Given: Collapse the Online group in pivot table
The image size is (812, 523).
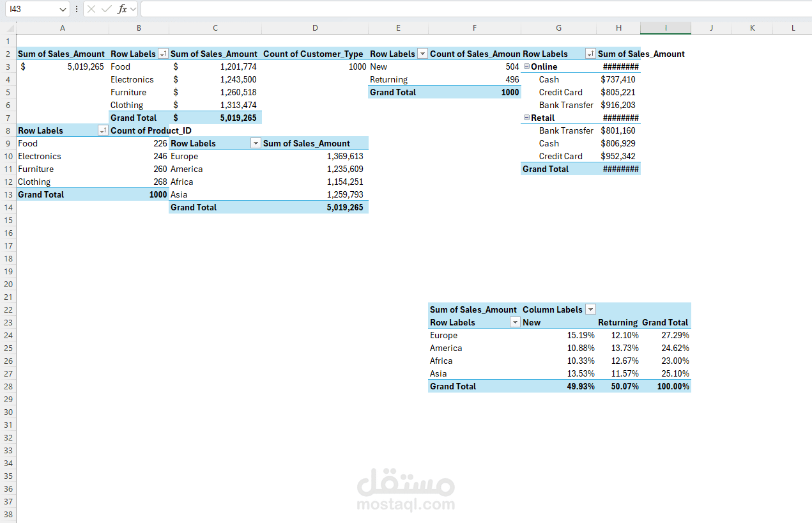Looking at the screenshot, I should click(x=526, y=66).
